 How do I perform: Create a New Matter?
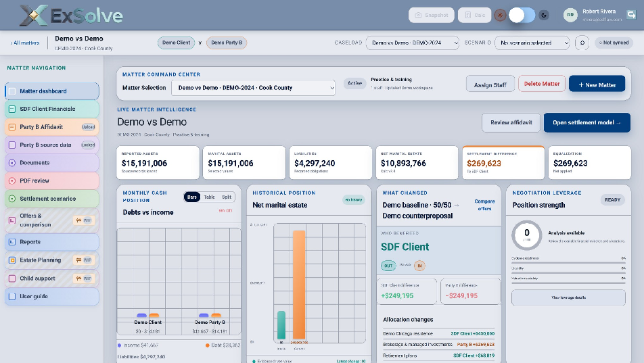click(597, 84)
